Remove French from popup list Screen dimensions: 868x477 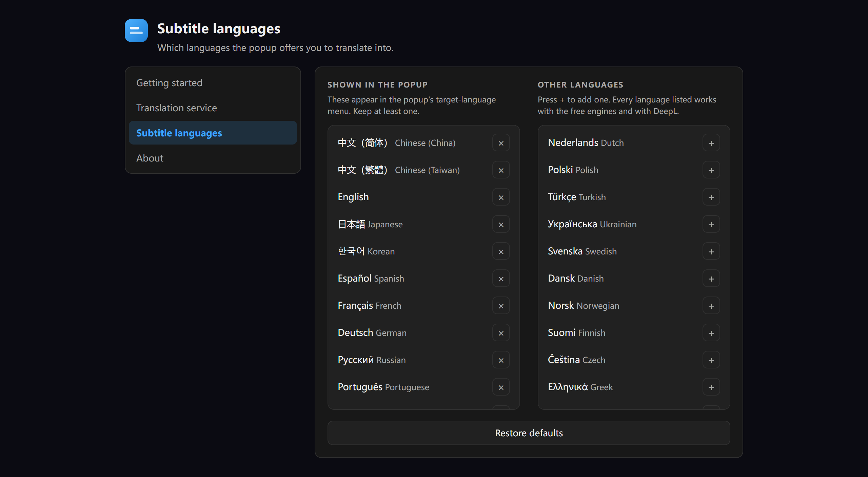tap(501, 306)
